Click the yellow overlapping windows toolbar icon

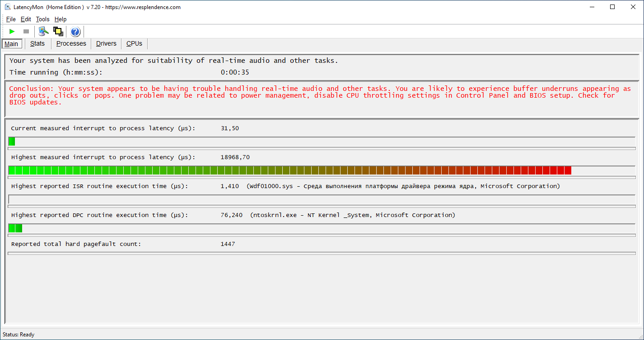click(58, 31)
